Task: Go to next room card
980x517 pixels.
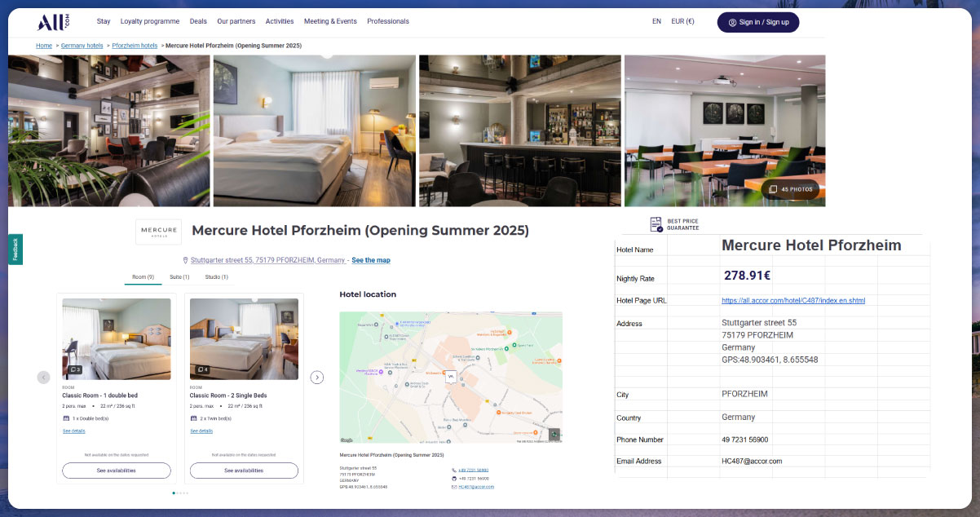Action: (x=317, y=378)
